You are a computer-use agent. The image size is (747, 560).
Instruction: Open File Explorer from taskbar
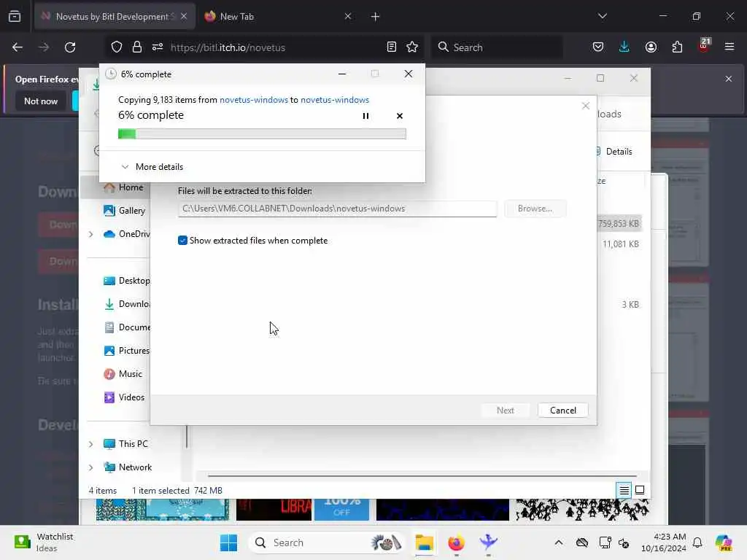point(424,542)
